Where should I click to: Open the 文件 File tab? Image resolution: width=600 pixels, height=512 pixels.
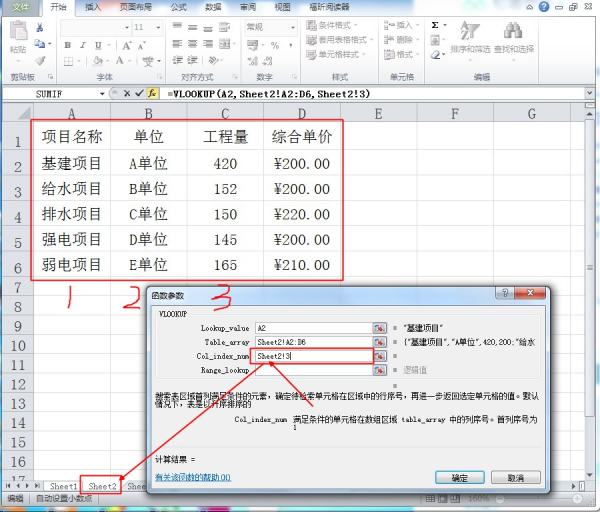click(20, 7)
